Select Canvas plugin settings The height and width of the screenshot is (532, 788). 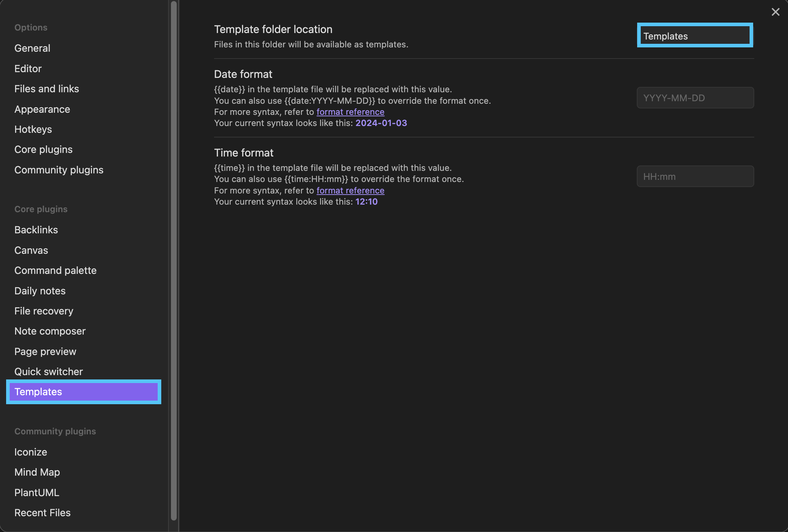[x=31, y=250]
